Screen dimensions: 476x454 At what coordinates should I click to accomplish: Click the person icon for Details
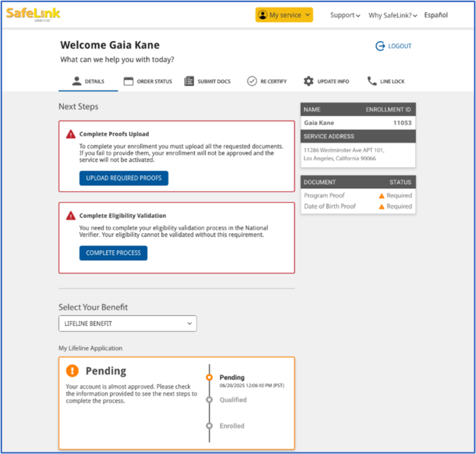pos(77,81)
